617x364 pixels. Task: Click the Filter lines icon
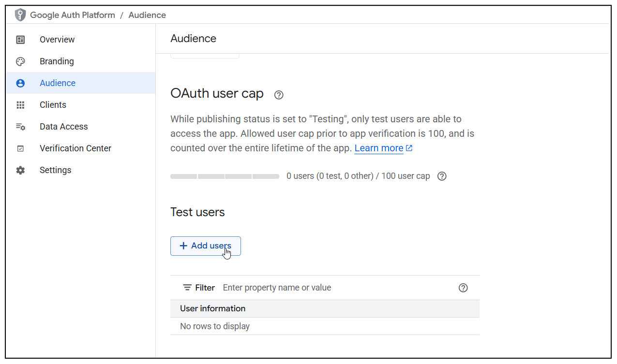187,288
